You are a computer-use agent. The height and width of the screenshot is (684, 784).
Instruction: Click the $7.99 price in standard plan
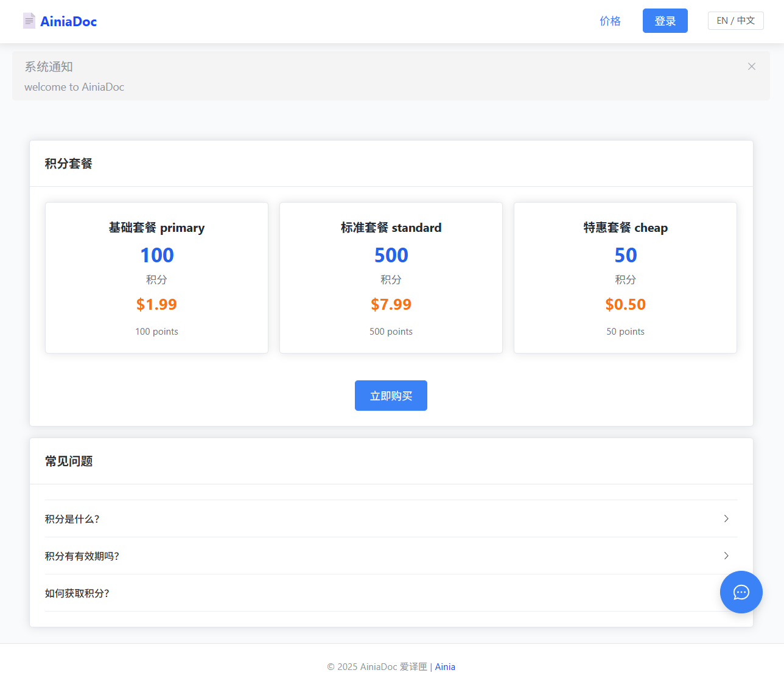[x=391, y=304]
